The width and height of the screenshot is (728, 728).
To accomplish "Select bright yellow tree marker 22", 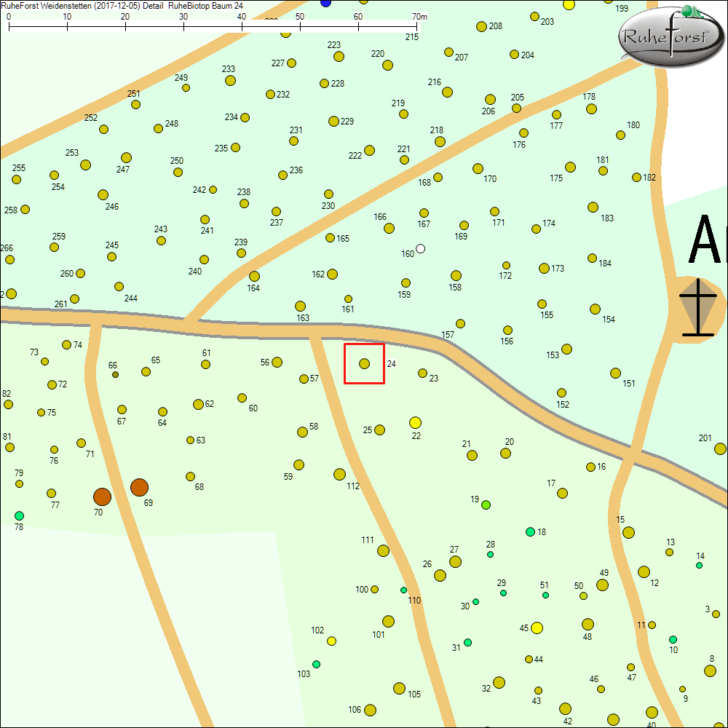I will click(416, 422).
